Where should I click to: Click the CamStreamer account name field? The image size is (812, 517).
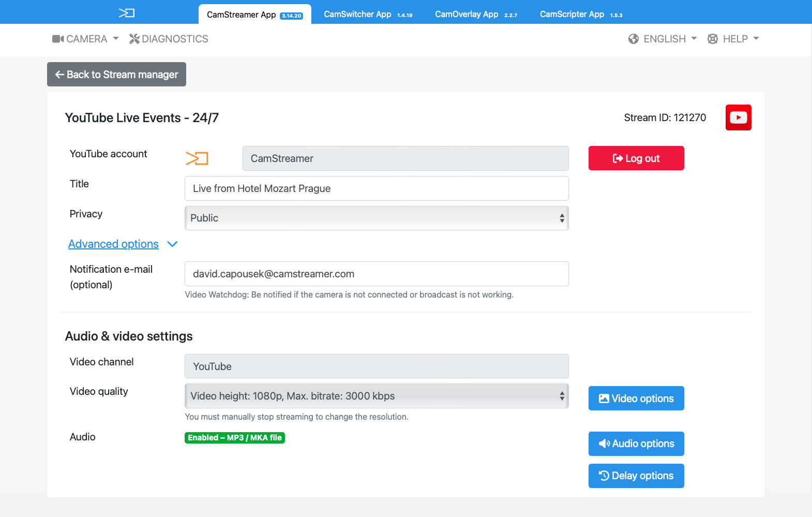point(405,158)
